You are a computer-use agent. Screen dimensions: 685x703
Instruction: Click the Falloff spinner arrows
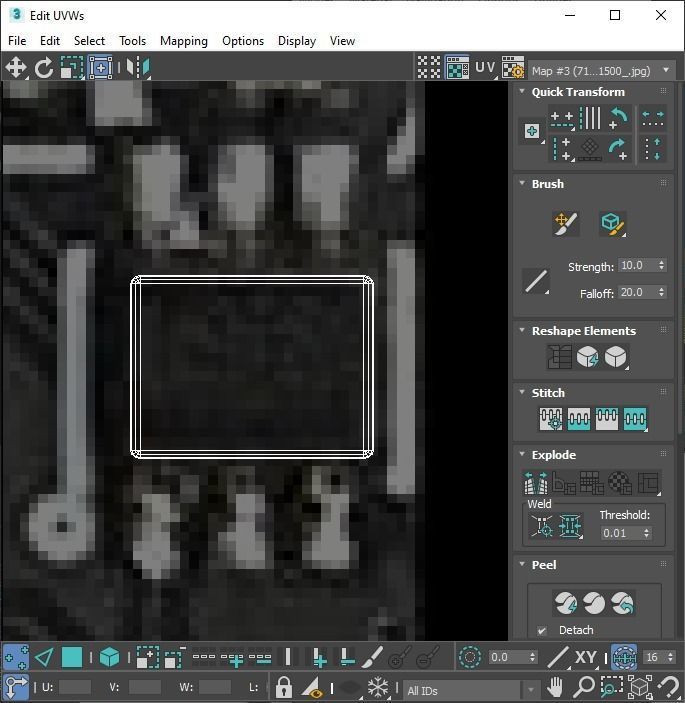pos(661,292)
